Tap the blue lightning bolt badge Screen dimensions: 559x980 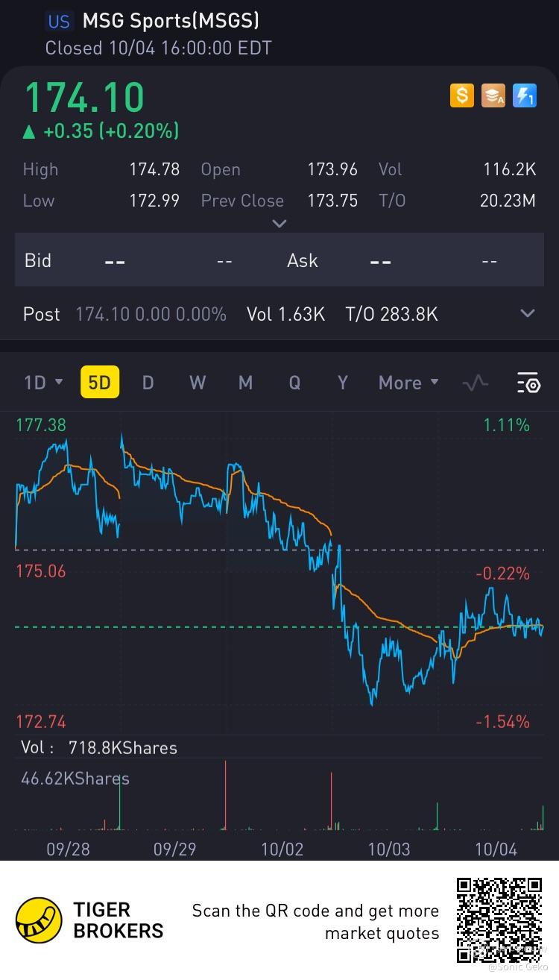click(x=525, y=95)
